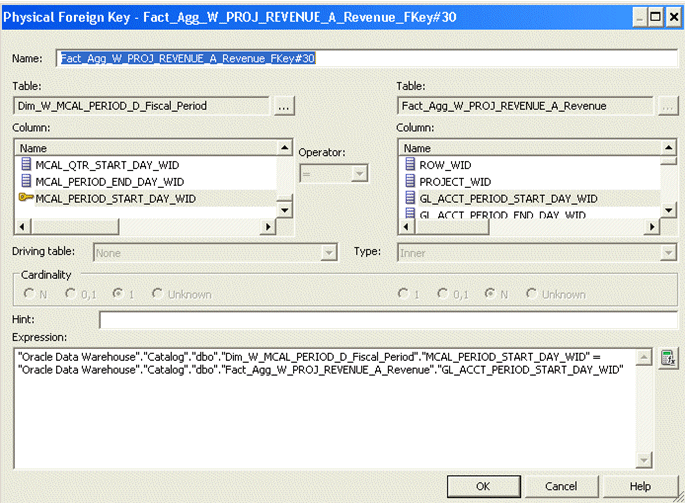Click right column list scroll-up arrow
Image resolution: width=685 pixels, height=503 pixels.
[668, 147]
